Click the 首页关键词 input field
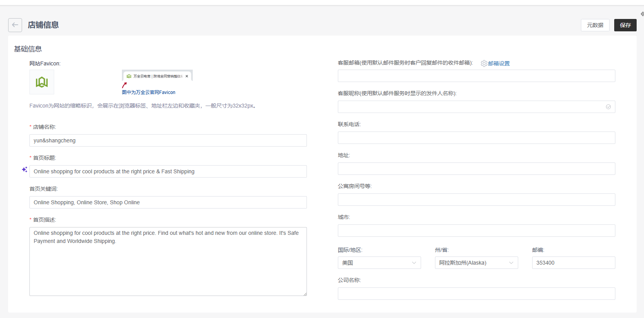The width and height of the screenshot is (644, 318). (168, 202)
